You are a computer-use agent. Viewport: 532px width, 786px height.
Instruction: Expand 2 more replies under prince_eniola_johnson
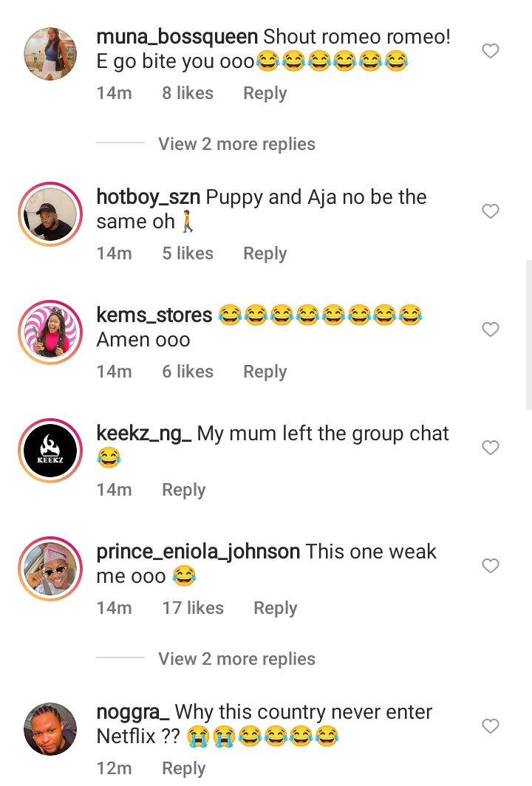pyautogui.click(x=236, y=659)
